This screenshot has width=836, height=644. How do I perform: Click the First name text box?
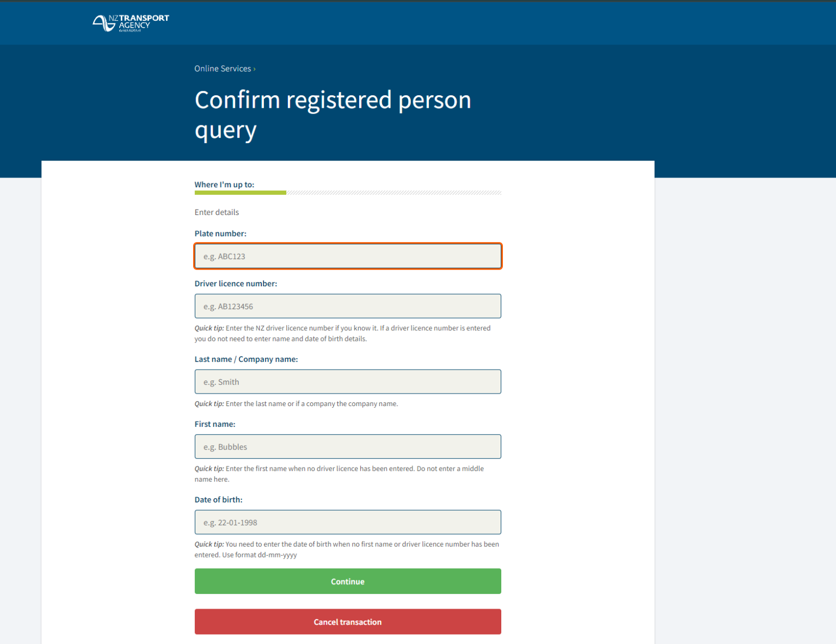(348, 447)
